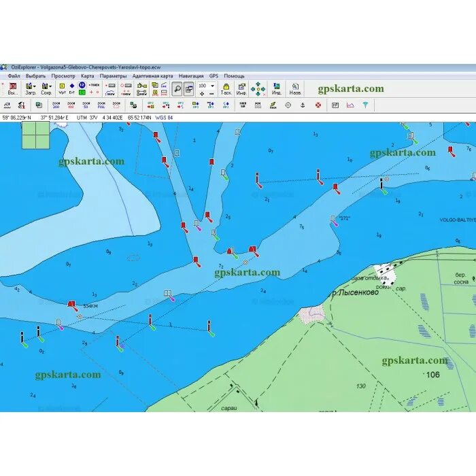The height and width of the screenshot is (476, 476).
Task: Click the minus zoom-out button
Action: 211,94
